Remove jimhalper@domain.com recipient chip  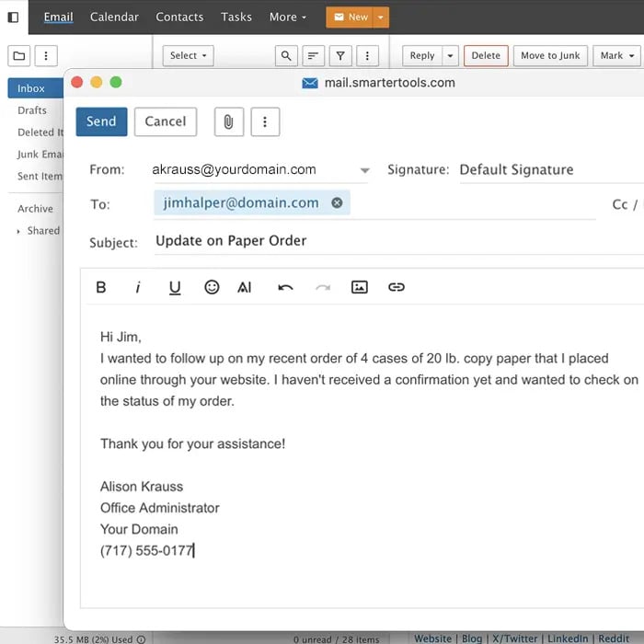click(337, 203)
